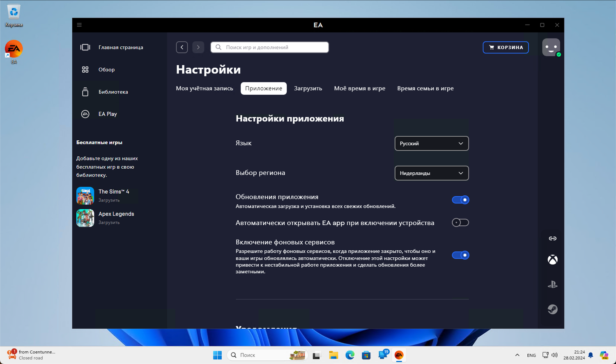This screenshot has height=364, width=616.
Task: Click the EA app taskbar icon
Action: coord(399,355)
